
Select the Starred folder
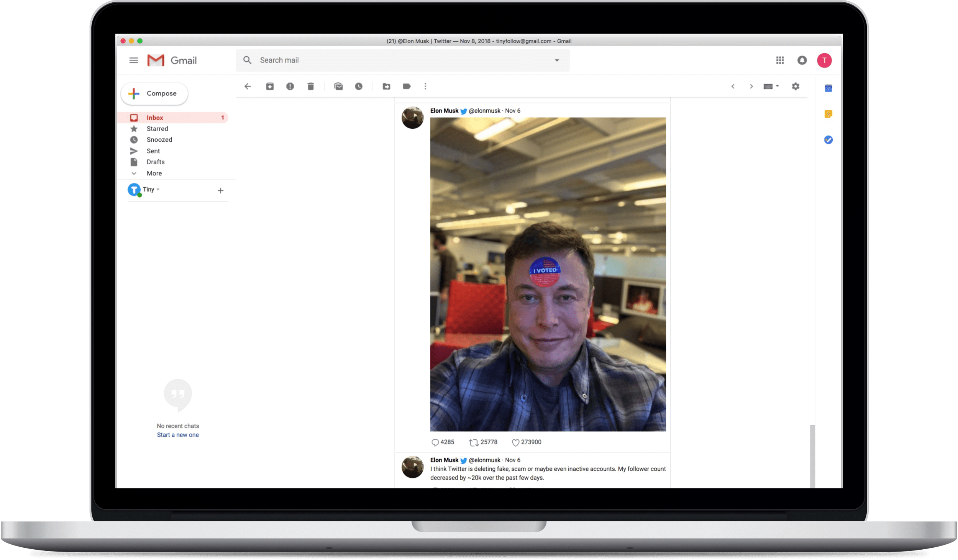157,129
